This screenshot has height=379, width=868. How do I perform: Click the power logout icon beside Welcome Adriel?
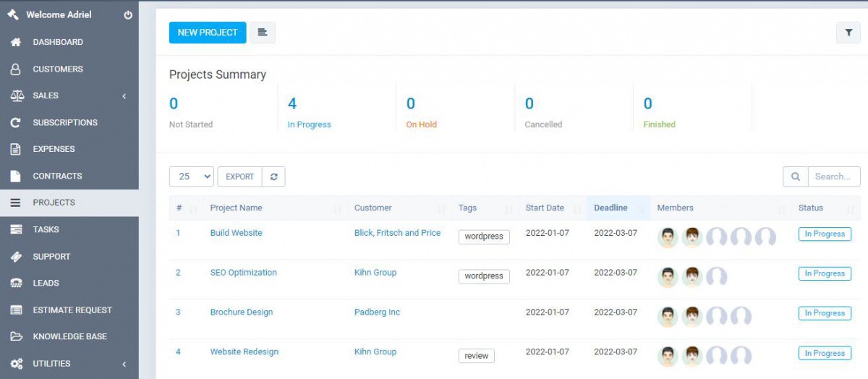point(128,15)
